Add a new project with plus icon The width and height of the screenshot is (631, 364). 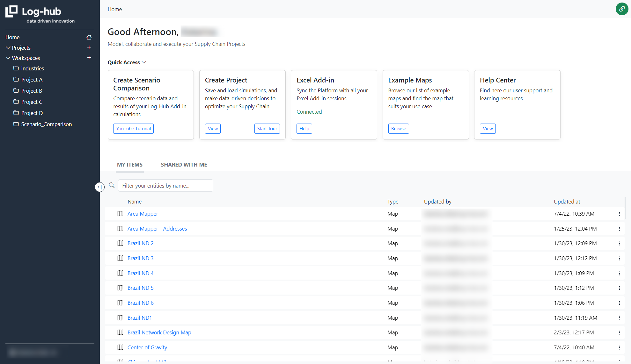[89, 47]
